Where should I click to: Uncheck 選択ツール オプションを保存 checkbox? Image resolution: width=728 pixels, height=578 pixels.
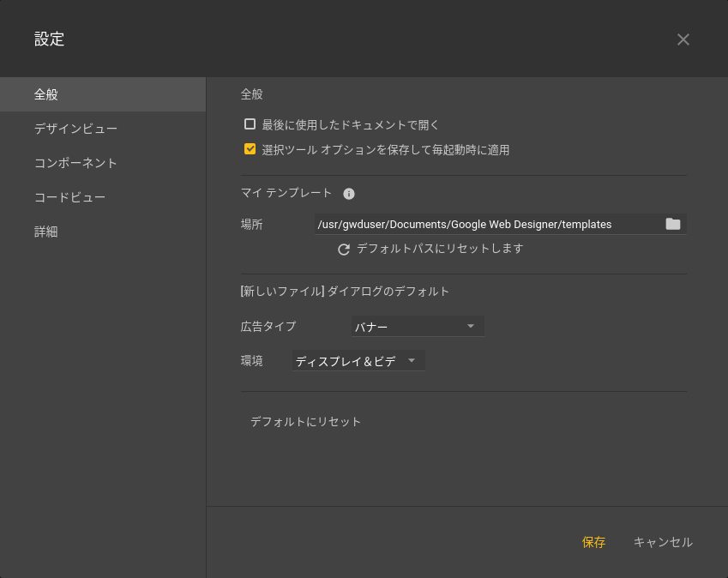[250, 149]
